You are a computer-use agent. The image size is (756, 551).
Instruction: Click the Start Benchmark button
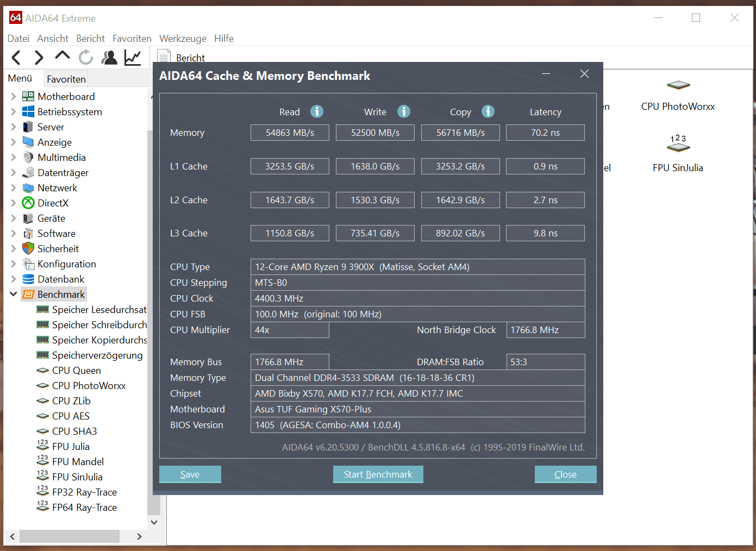tap(378, 474)
